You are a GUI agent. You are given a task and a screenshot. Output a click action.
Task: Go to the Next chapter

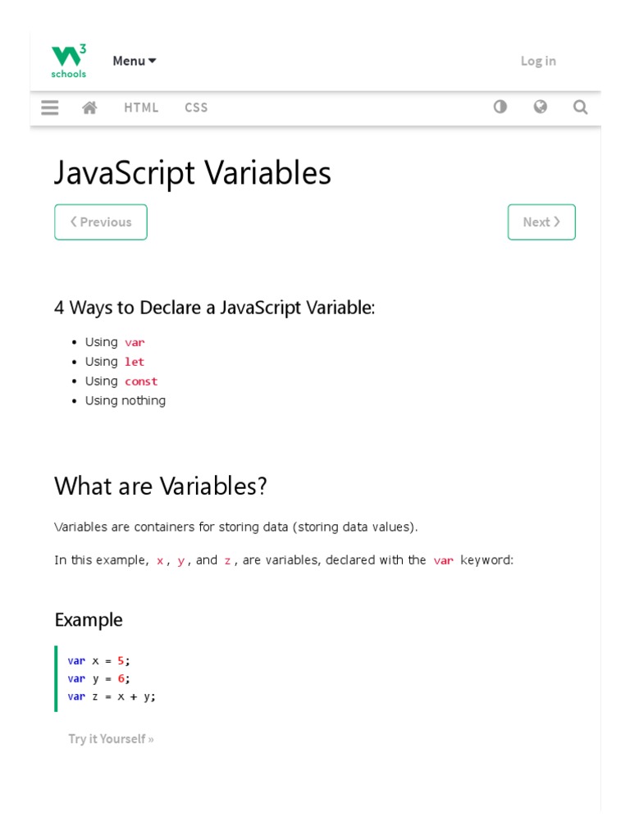click(x=541, y=222)
